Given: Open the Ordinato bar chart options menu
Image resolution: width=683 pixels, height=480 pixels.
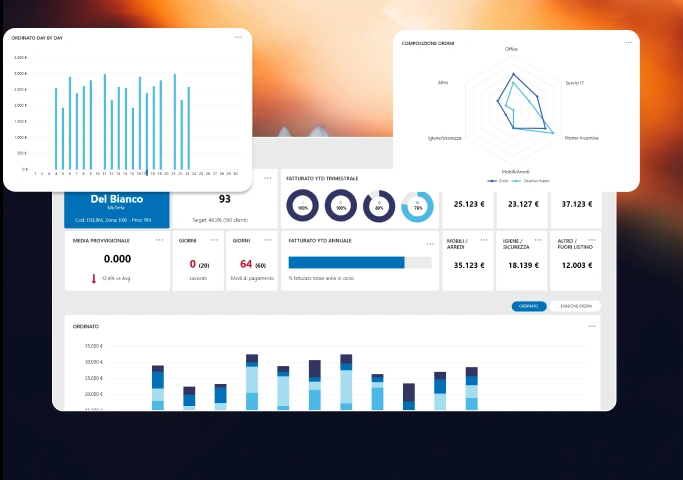Looking at the screenshot, I should click(x=592, y=326).
